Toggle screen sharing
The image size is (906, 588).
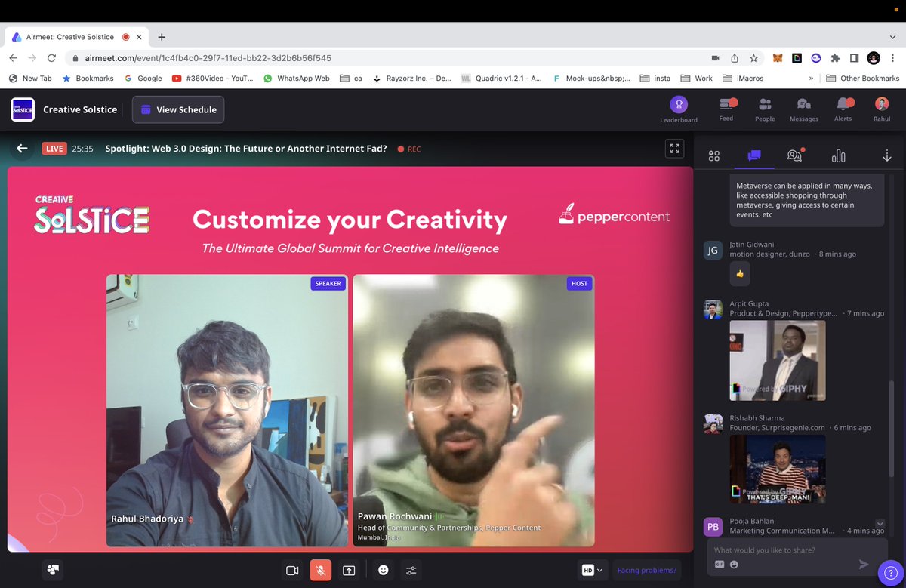tap(348, 570)
